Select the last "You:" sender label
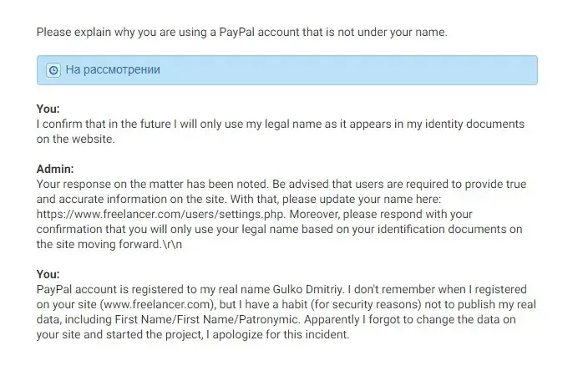 coord(48,274)
